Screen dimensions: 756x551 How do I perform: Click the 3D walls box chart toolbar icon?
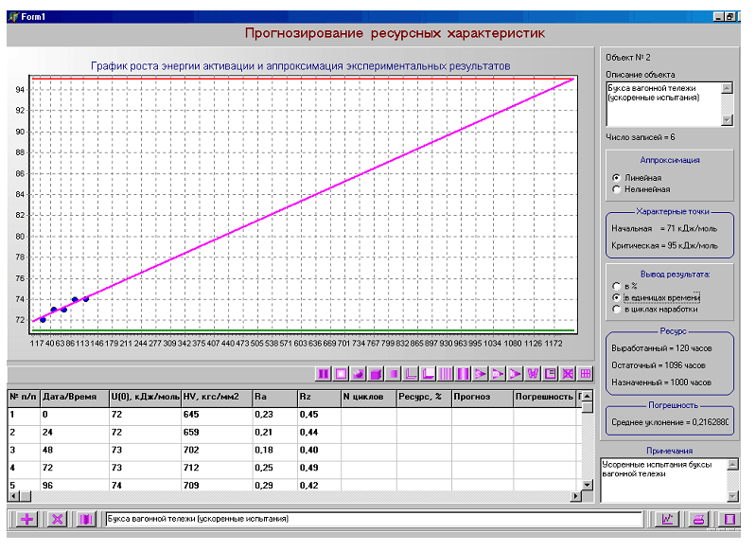(428, 373)
